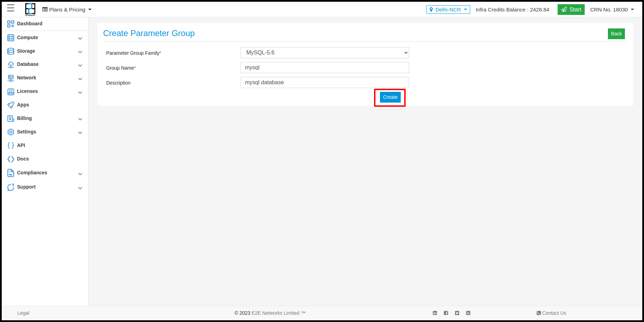The image size is (644, 322).
Task: Expand the Compute menu chevron
Action: tap(80, 38)
